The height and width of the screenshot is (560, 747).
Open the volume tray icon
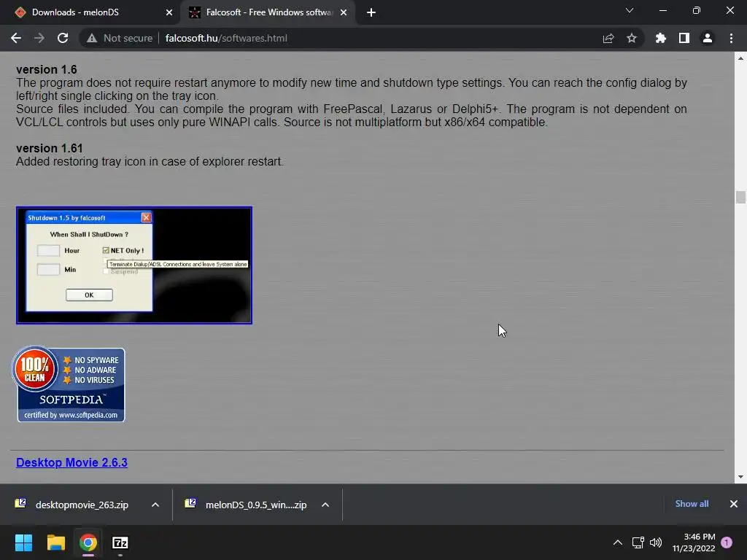pos(656,542)
